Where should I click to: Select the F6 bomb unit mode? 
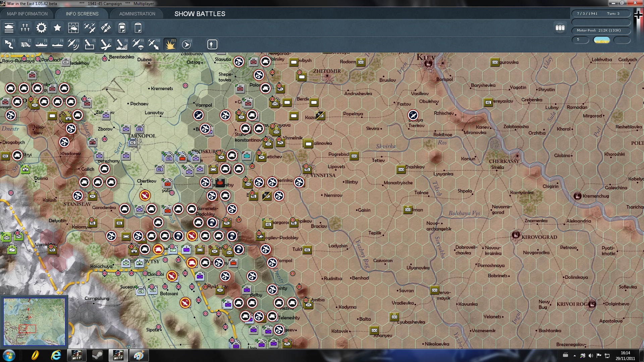pyautogui.click(x=90, y=44)
